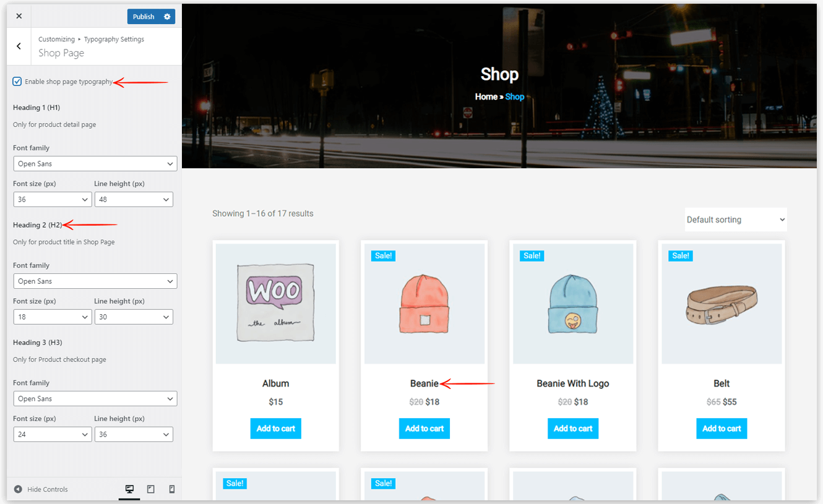
Task: Open the Beanie product title
Action: 424,383
